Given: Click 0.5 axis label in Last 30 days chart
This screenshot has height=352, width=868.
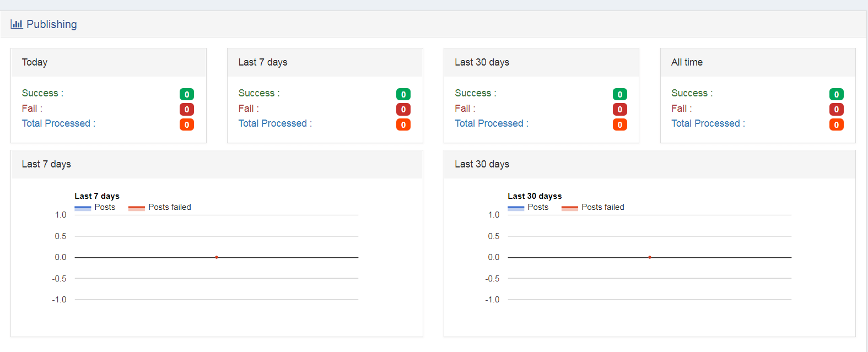Looking at the screenshot, I should coord(494,236).
